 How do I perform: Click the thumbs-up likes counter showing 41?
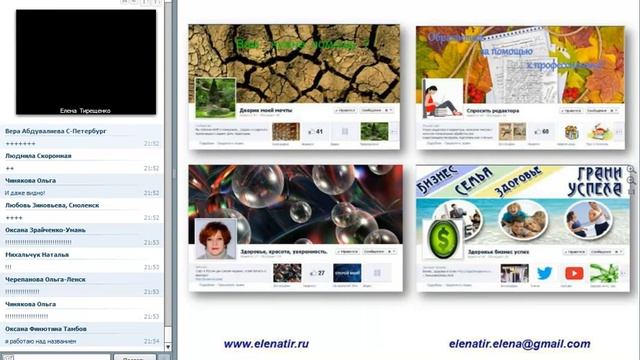click(316, 131)
